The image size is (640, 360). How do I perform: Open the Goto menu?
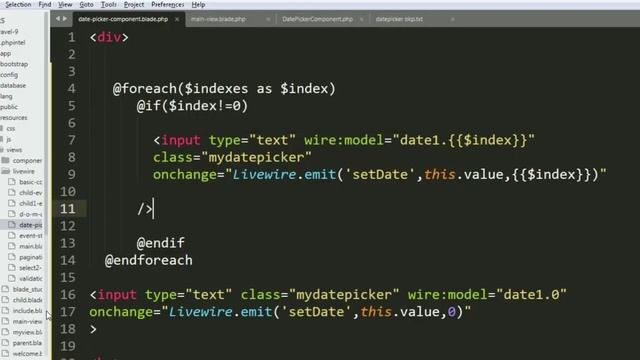(x=86, y=4)
